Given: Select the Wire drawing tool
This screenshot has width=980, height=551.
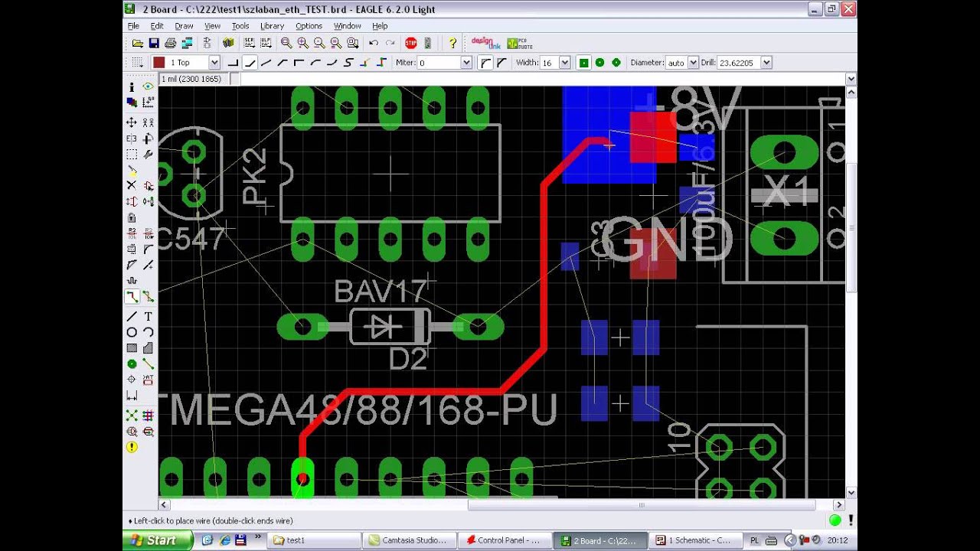Looking at the screenshot, I should (x=132, y=316).
